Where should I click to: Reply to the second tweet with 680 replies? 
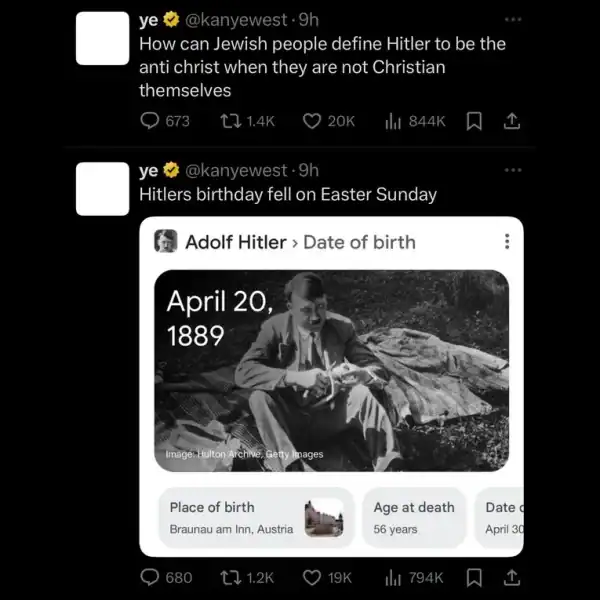coord(150,577)
